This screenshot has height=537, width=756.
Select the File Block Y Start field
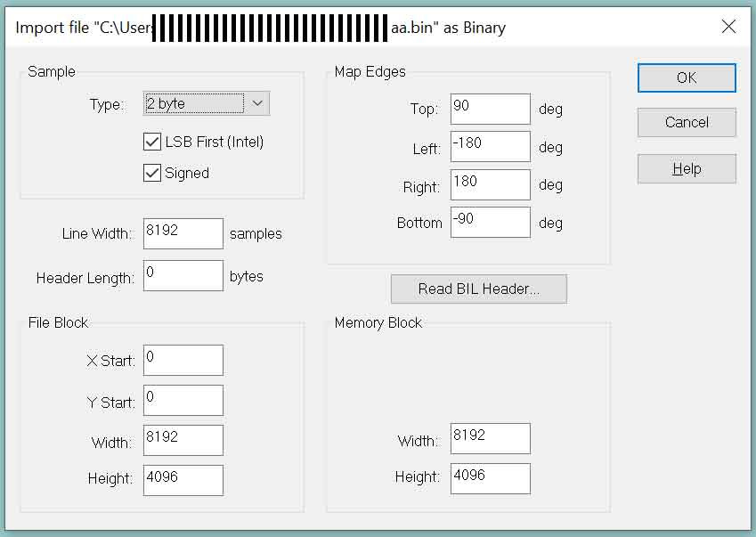tap(183, 400)
